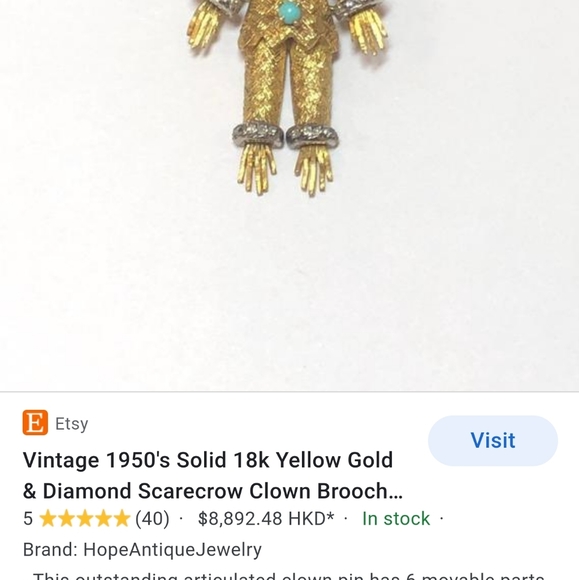Screen dimensions: 579x580
Task: Click the Etsy store name label
Action: click(71, 424)
